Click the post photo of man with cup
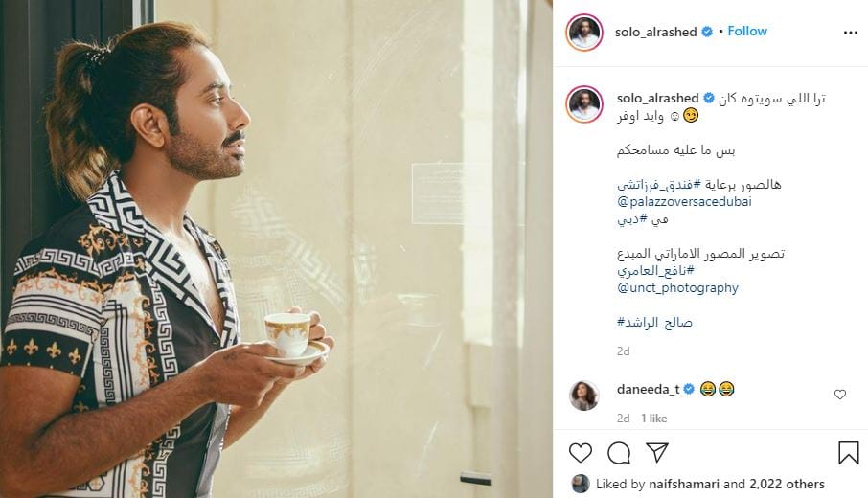 (x=276, y=249)
